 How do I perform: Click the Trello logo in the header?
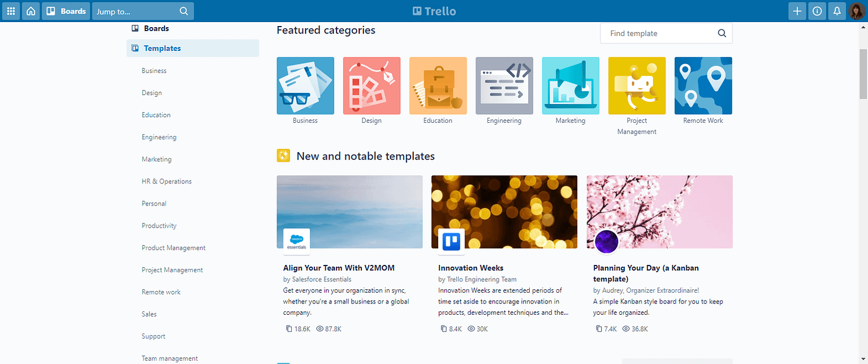(434, 10)
